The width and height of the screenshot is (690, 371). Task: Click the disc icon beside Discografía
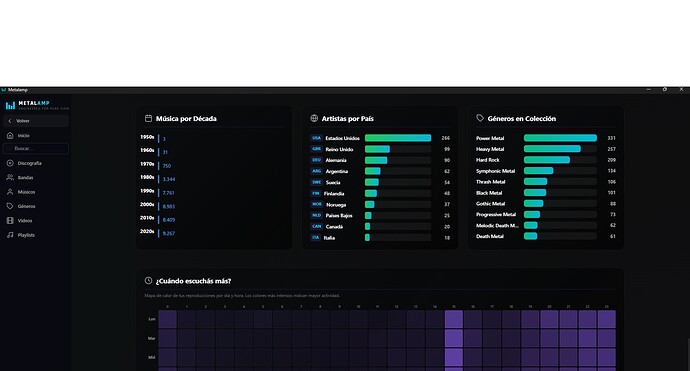(10, 163)
